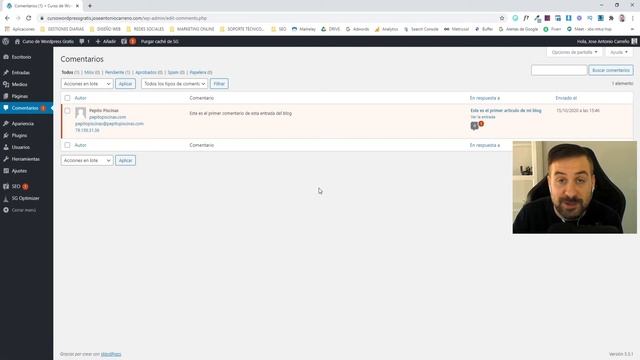This screenshot has height=360, width=640.
Task: Click the Apariencia brush icon
Action: click(6, 123)
